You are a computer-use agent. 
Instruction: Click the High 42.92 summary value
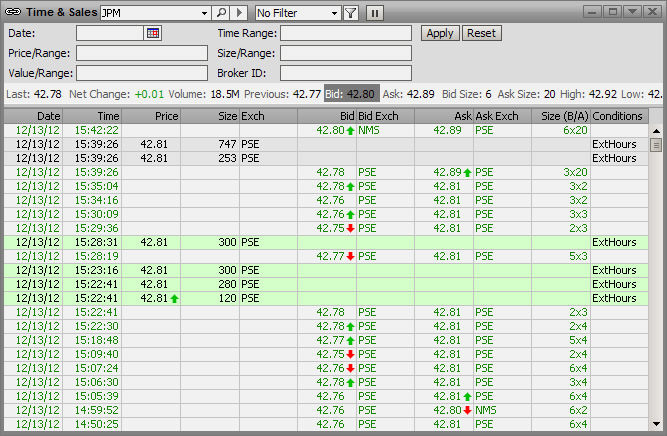click(x=602, y=94)
